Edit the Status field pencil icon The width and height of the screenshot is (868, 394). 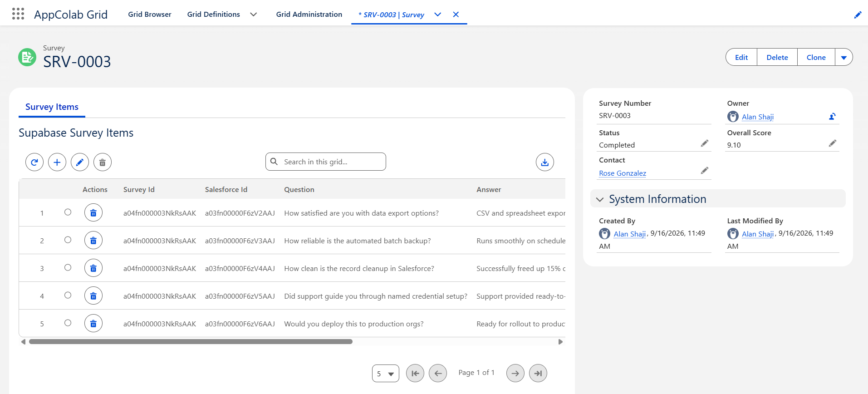[705, 143]
